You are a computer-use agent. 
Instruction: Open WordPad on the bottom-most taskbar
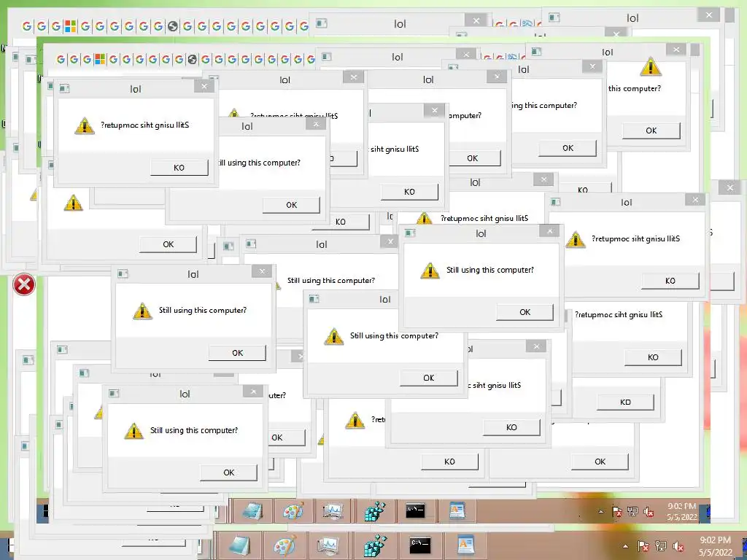point(465,545)
